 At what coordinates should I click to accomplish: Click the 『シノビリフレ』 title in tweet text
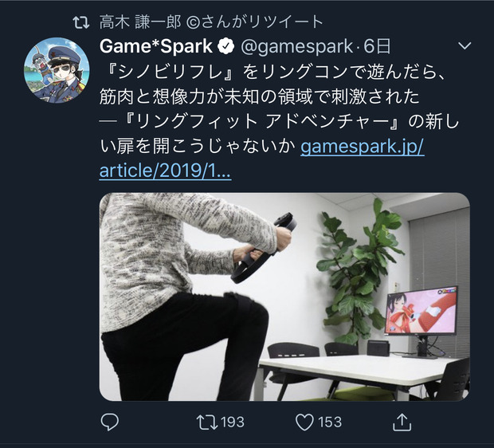tap(170, 73)
